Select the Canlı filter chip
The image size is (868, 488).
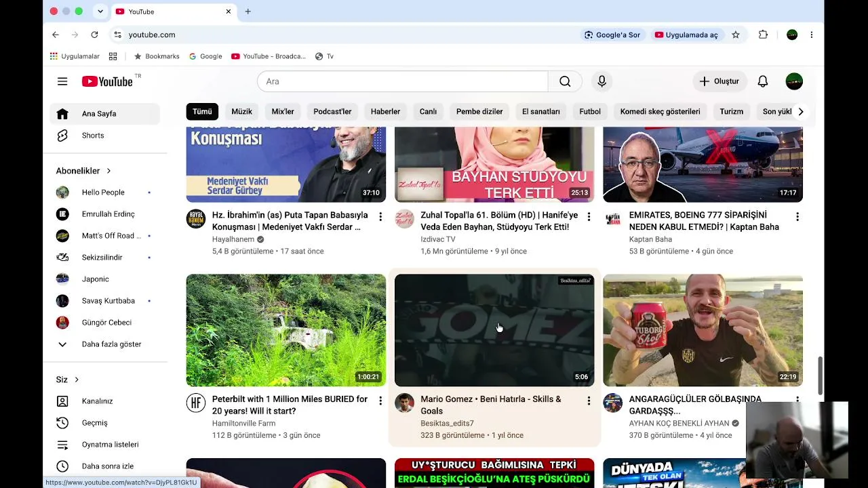click(428, 112)
